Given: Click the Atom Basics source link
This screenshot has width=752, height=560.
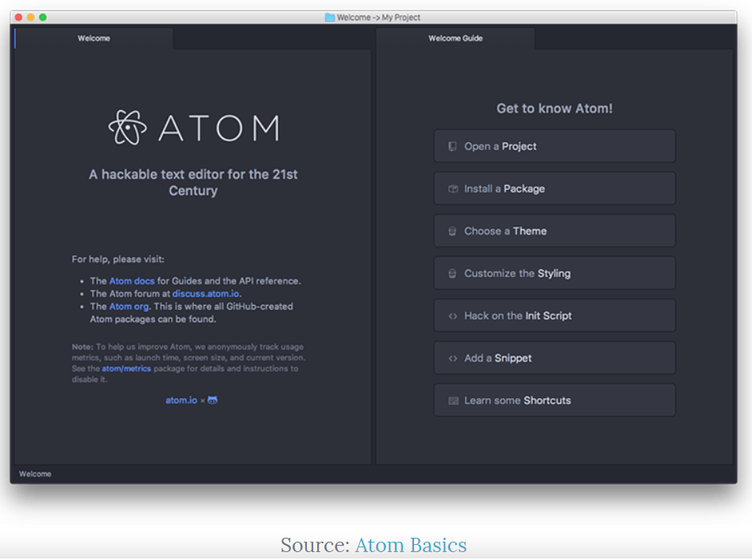Looking at the screenshot, I should (410, 546).
